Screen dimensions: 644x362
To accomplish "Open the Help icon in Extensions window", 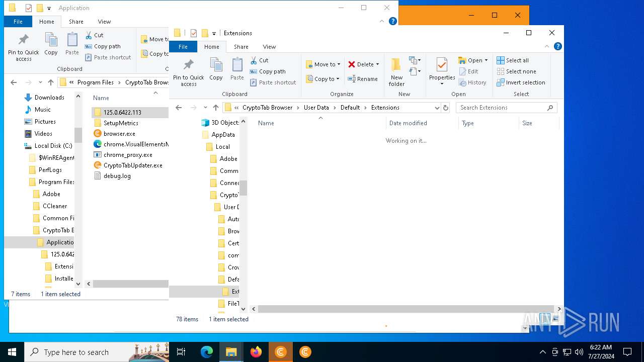I will 557,46.
